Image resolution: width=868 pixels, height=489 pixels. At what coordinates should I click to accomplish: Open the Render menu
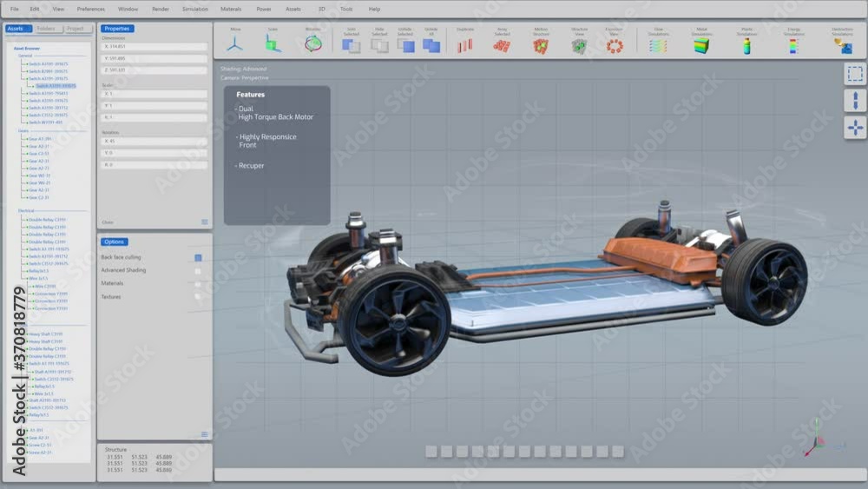click(x=161, y=9)
